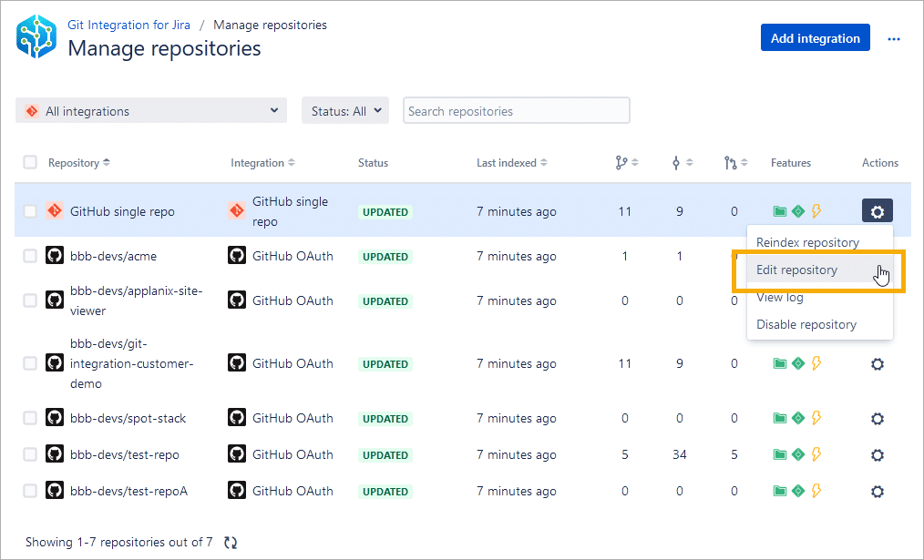Choose Edit repository from the menu
This screenshot has width=924, height=560.
[x=796, y=270]
